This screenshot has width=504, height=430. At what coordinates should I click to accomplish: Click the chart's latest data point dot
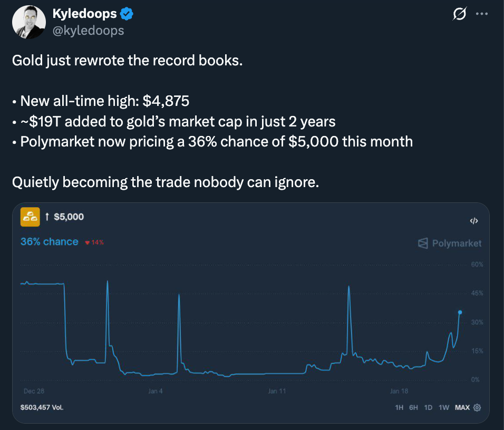pos(460,312)
